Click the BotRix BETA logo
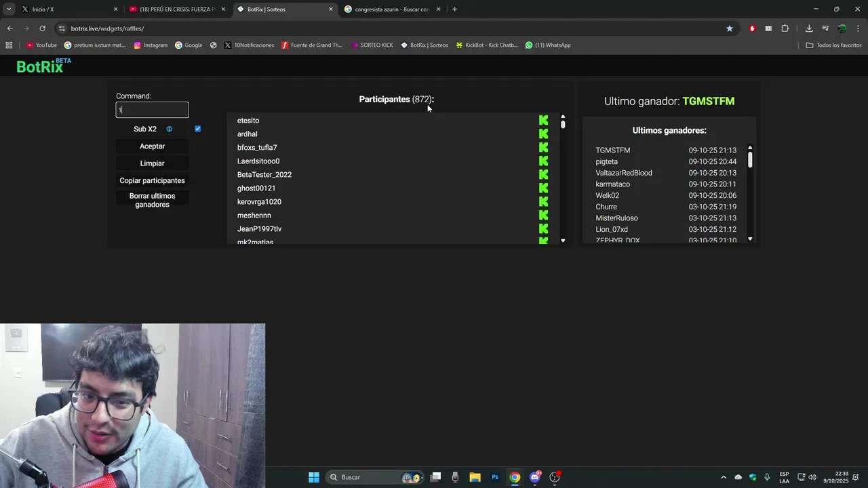 click(43, 66)
